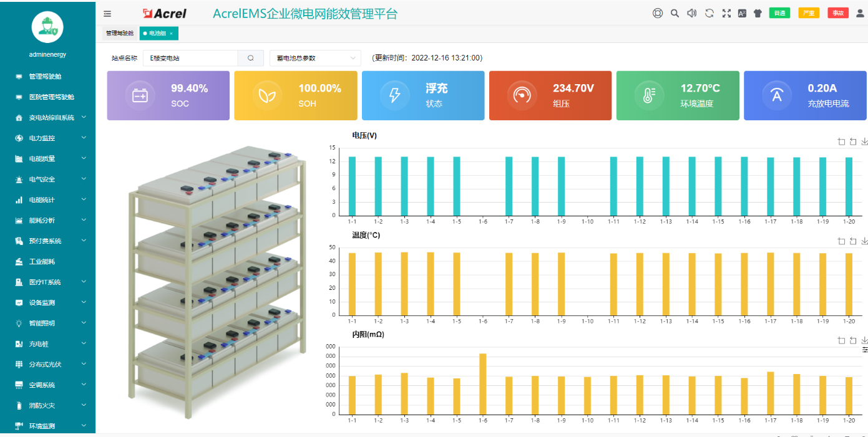Viewport: 868px width, 437px height.
Task: Open 工业能耗 in the sidebar
Action: tap(42, 261)
